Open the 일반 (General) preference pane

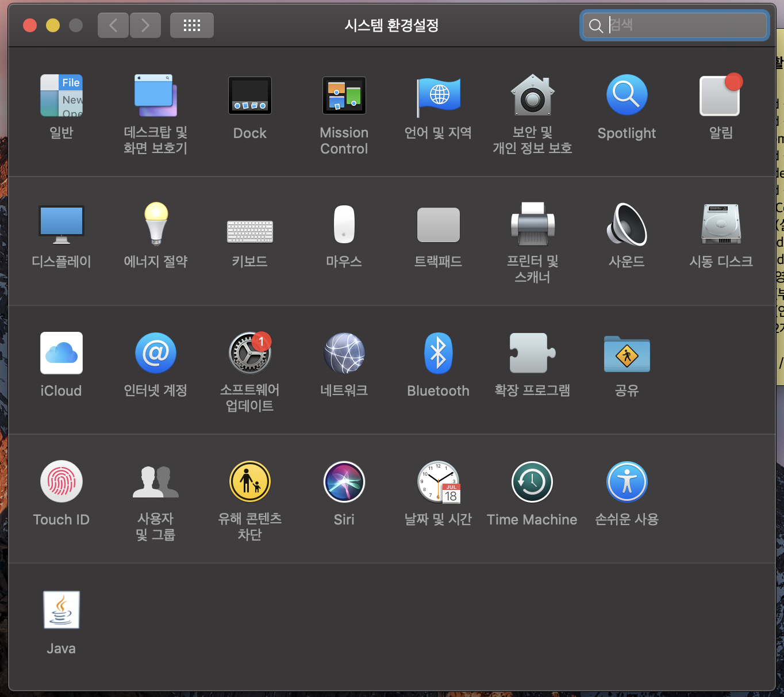(62, 95)
